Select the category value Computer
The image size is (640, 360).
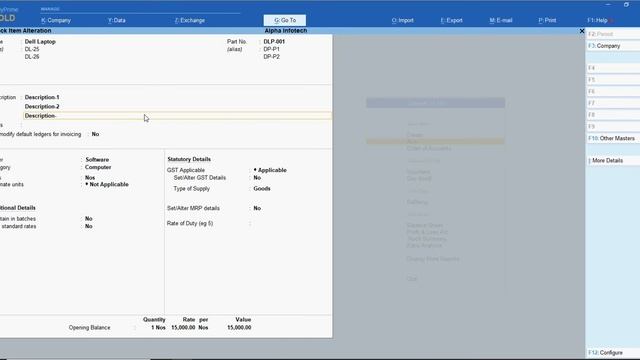pos(98,167)
